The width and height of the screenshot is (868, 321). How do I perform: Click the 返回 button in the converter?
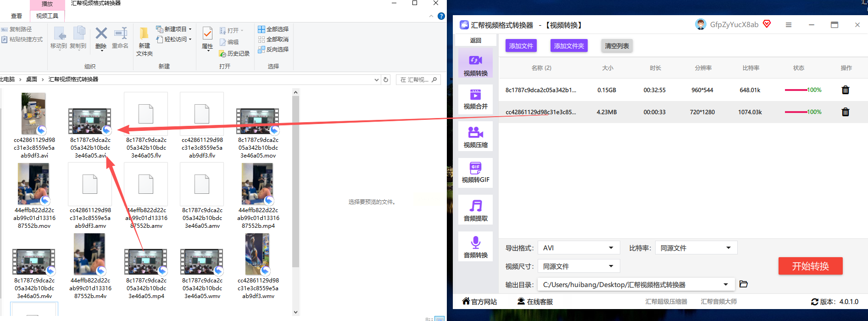[476, 40]
